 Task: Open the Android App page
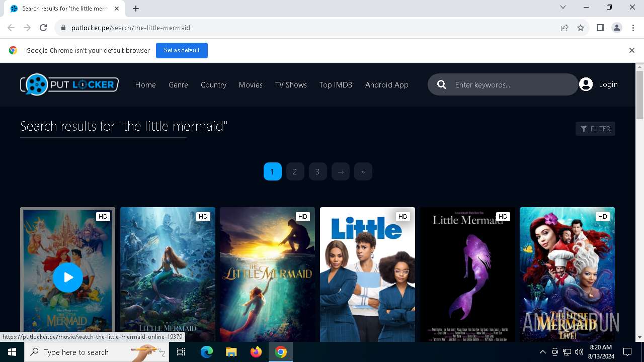coord(386,84)
